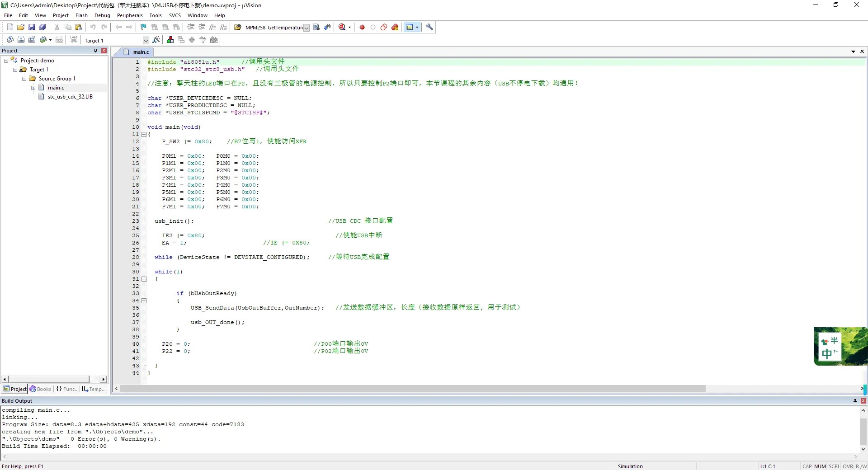Close the Build Output panel
The height and width of the screenshot is (470, 868).
tap(863, 401)
